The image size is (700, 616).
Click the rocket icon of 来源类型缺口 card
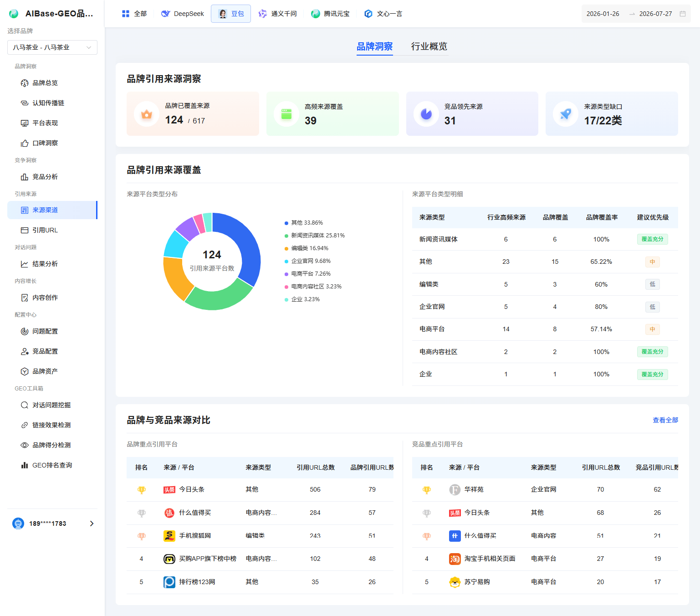(566, 114)
